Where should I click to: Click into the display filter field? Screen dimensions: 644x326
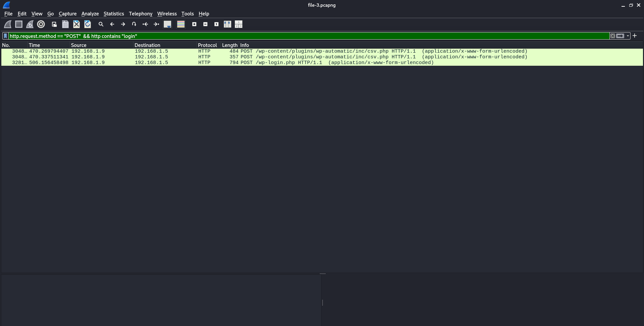(309, 36)
